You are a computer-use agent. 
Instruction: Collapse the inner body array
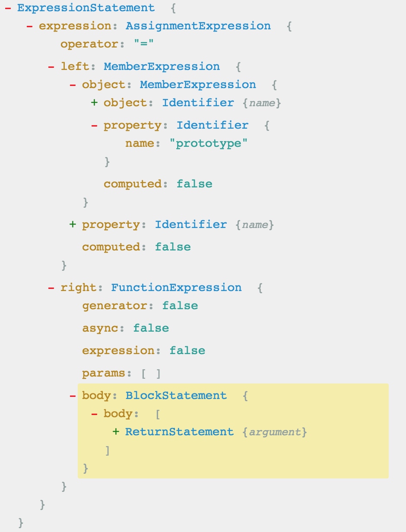point(94,414)
